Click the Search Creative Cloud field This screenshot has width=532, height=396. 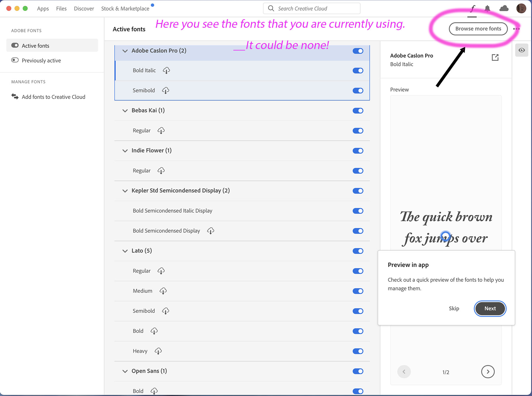coord(312,9)
